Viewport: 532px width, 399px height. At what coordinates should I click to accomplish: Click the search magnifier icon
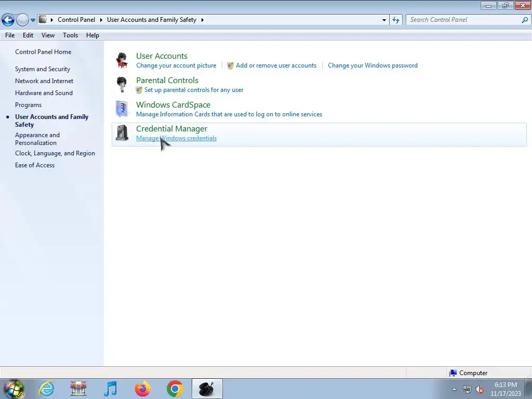coord(525,20)
